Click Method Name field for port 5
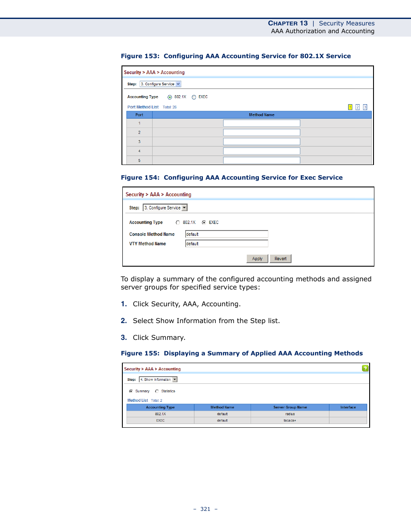 click(x=262, y=160)
